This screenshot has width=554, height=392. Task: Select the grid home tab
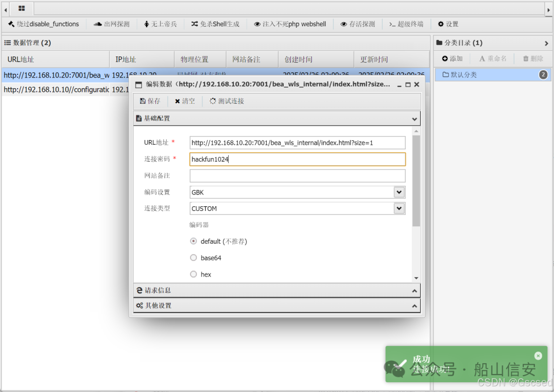[22, 9]
